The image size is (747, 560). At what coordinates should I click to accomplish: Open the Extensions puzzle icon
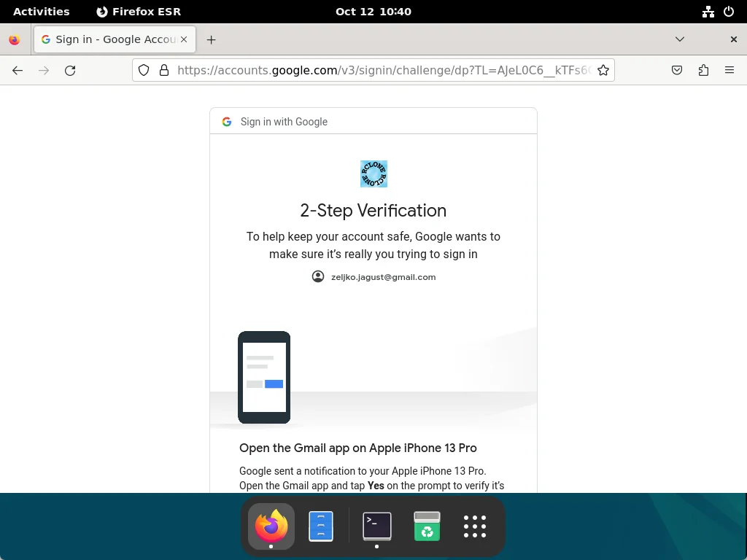click(x=703, y=71)
